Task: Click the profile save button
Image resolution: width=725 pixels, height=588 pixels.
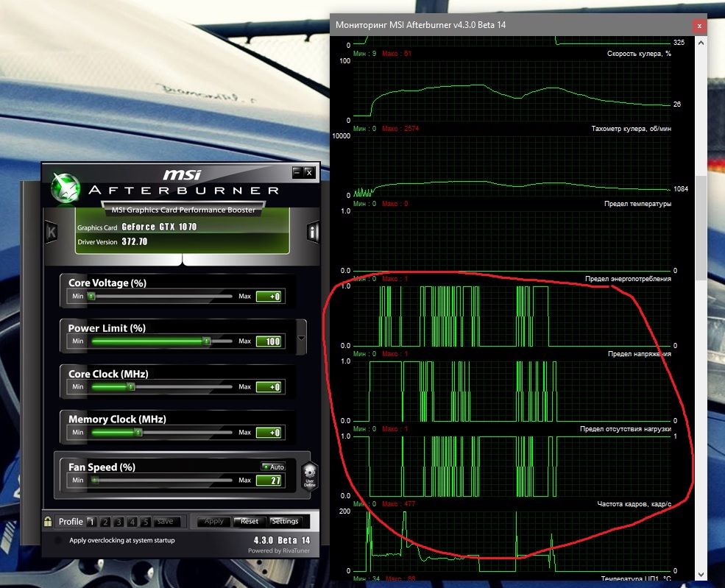Action: [x=165, y=522]
